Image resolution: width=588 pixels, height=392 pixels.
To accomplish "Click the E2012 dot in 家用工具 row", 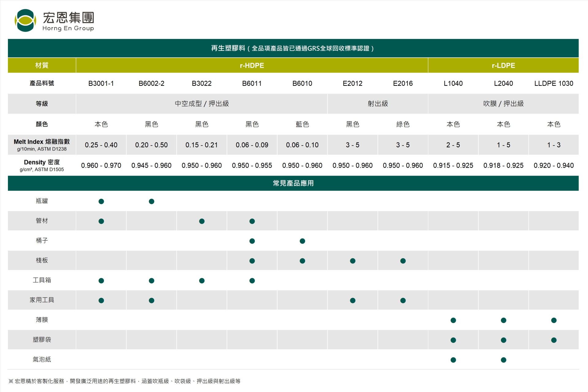I will (352, 300).
